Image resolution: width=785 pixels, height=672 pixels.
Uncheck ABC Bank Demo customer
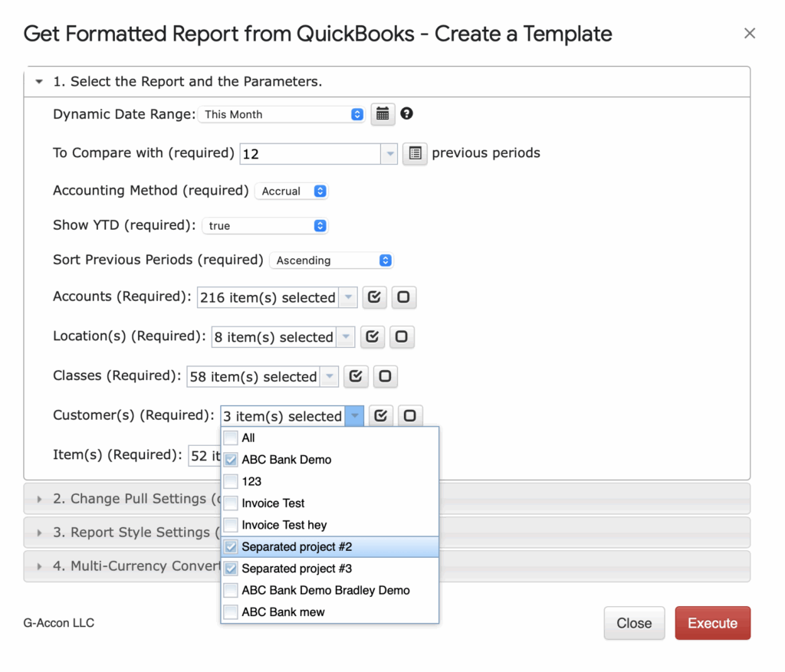231,460
